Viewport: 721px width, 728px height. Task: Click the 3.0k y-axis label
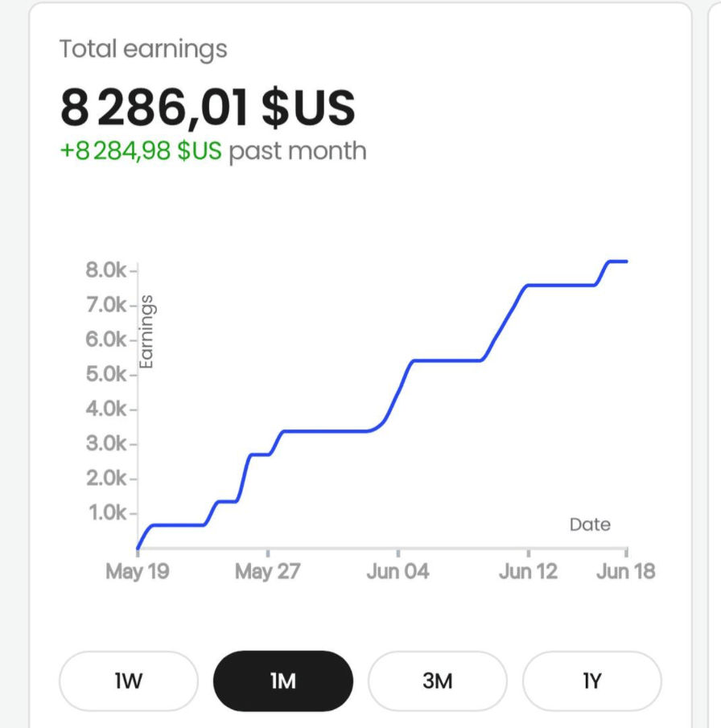pos(105,444)
